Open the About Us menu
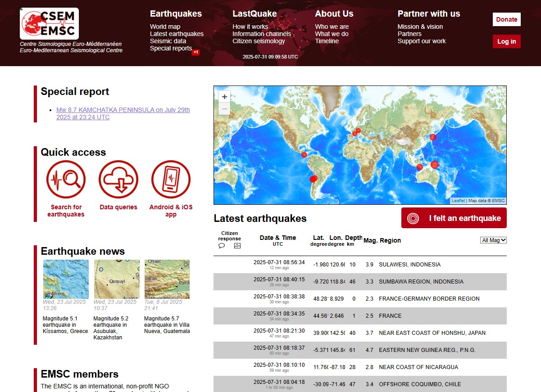The width and height of the screenshot is (541, 392). coord(334,14)
